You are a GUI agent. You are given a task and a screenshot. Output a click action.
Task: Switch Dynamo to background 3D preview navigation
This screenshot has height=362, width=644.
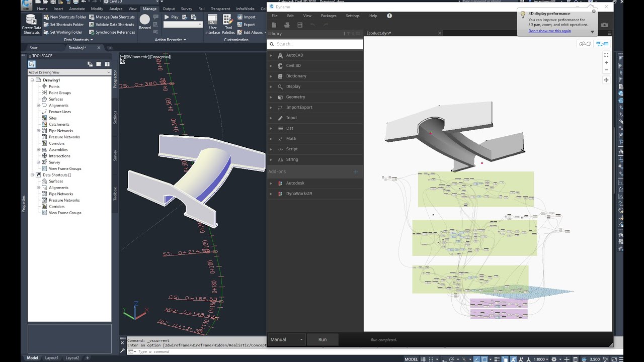tap(585, 44)
